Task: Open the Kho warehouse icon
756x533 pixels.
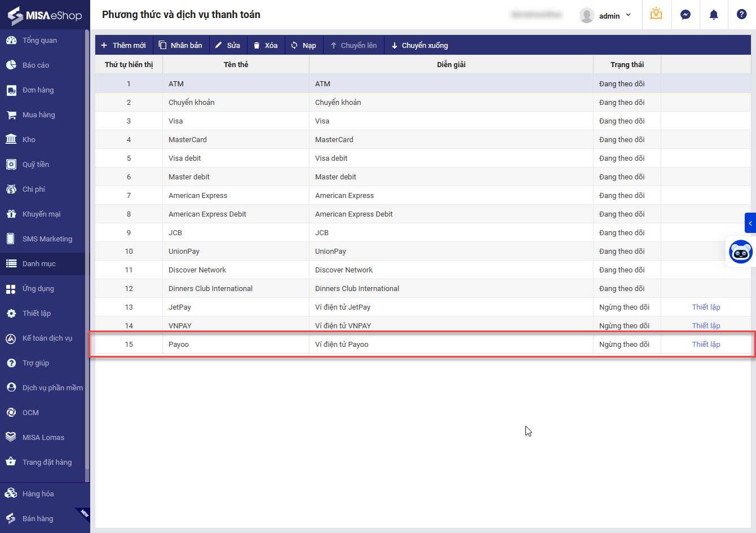Action: [x=11, y=140]
